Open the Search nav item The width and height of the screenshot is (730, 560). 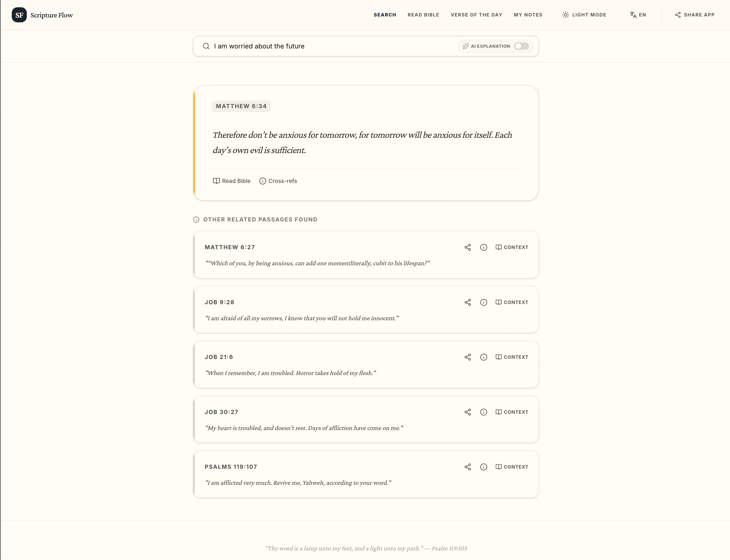[385, 15]
